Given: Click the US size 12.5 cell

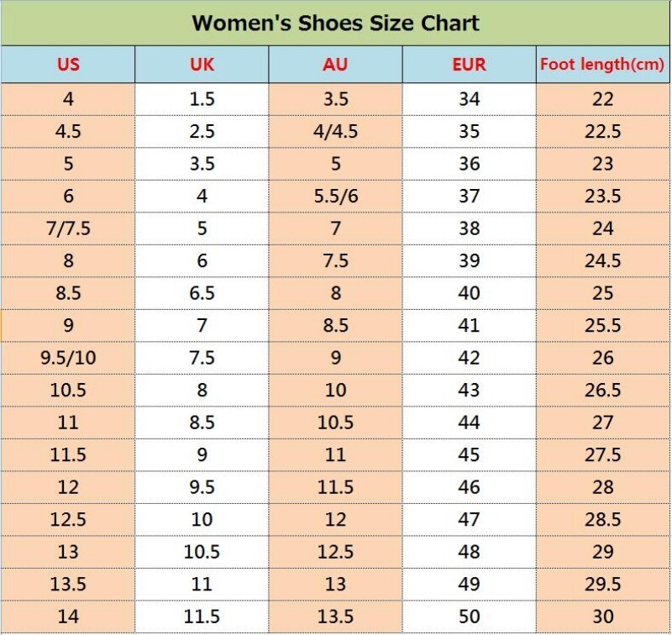Looking at the screenshot, I should (x=68, y=519).
